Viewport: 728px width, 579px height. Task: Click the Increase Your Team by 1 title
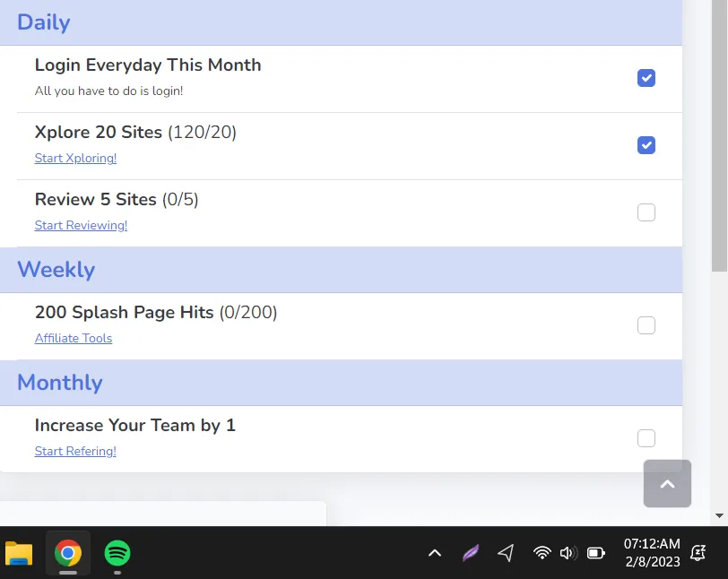click(135, 426)
